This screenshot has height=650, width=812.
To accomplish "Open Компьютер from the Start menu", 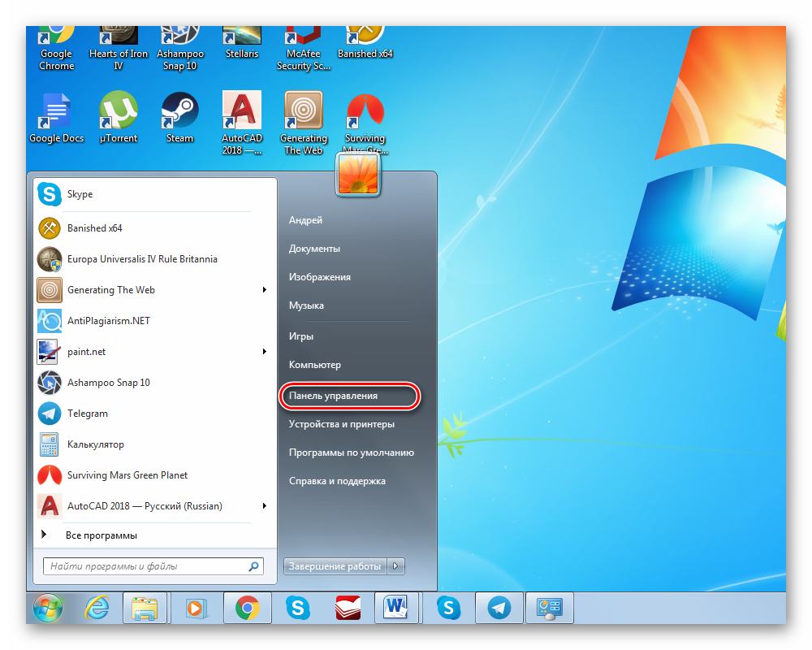I will pos(315,365).
